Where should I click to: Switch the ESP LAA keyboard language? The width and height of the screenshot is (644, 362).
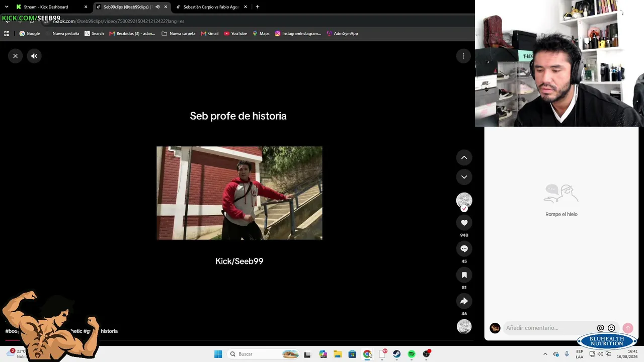(580, 354)
